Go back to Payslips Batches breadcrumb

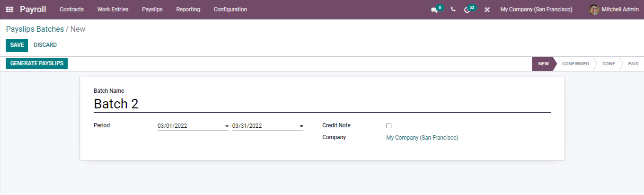[x=35, y=29]
